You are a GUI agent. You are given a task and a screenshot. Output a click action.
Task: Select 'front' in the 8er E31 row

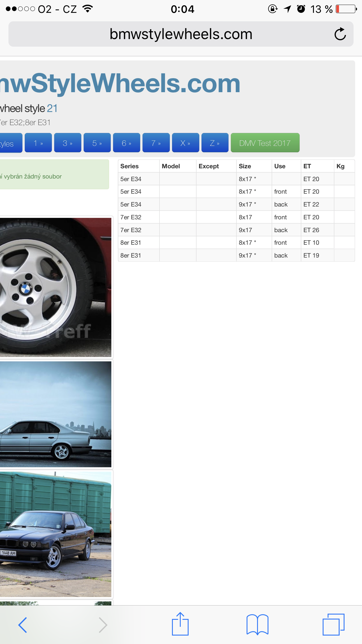(x=286, y=243)
